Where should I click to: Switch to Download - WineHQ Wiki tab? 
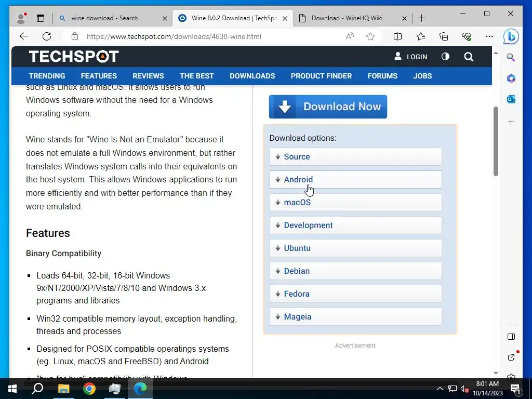[347, 18]
